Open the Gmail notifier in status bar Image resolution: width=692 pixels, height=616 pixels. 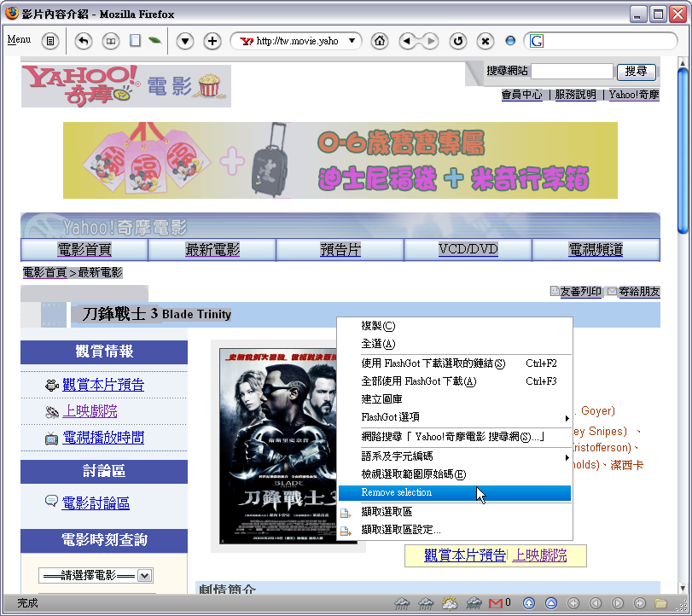498,603
